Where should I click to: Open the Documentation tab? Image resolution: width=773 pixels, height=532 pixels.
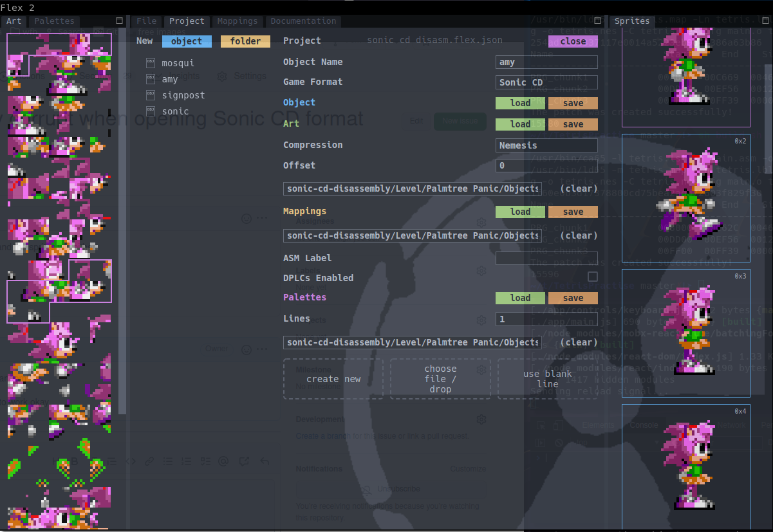pyautogui.click(x=303, y=21)
